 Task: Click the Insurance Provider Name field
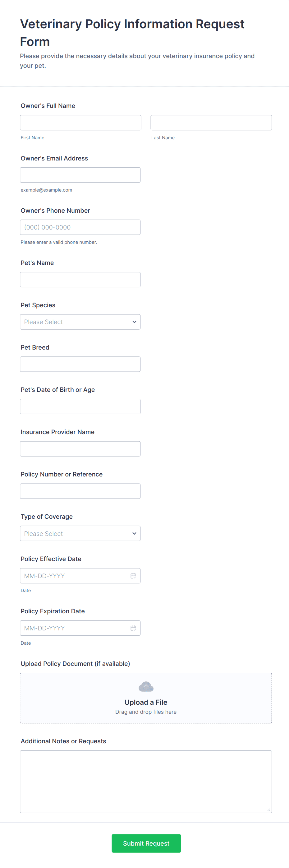point(80,448)
